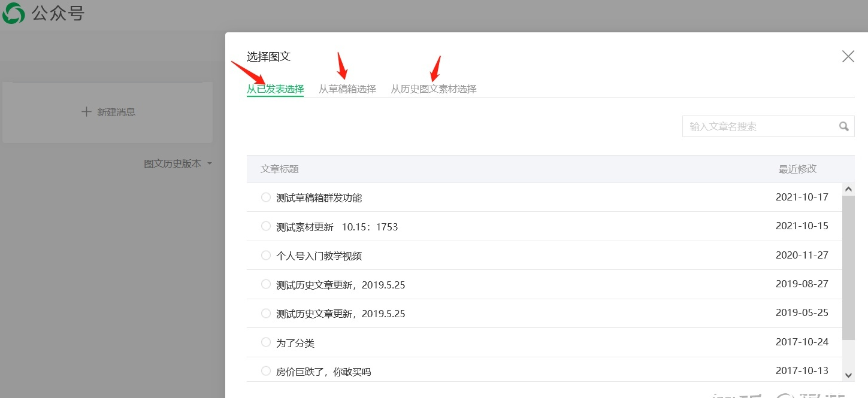This screenshot has height=398, width=868.
Task: Close the 选择图文 dialog
Action: tap(848, 56)
